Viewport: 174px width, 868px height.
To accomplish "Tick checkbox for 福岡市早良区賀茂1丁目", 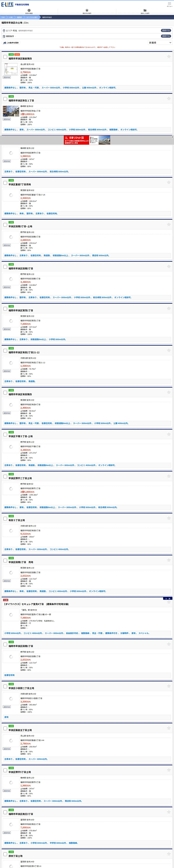I will (5, 309).
